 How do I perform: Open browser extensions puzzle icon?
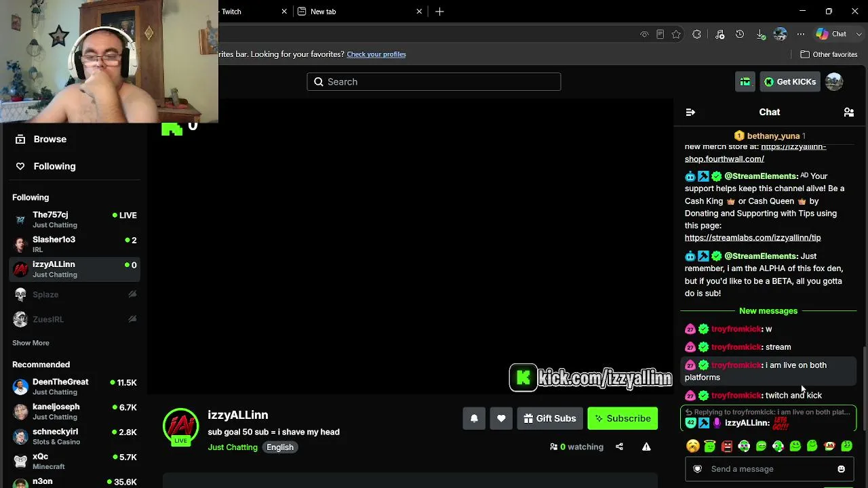pos(696,35)
